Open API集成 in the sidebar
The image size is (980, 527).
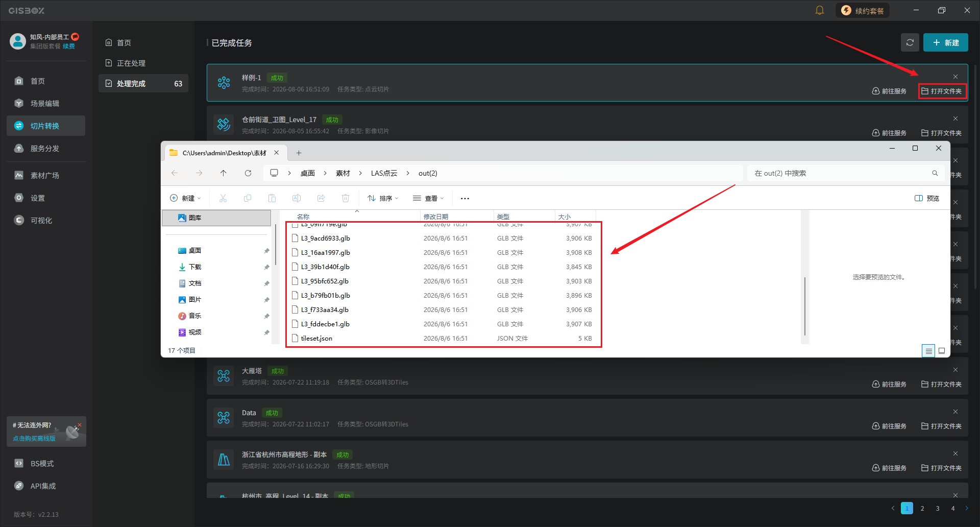(46, 486)
